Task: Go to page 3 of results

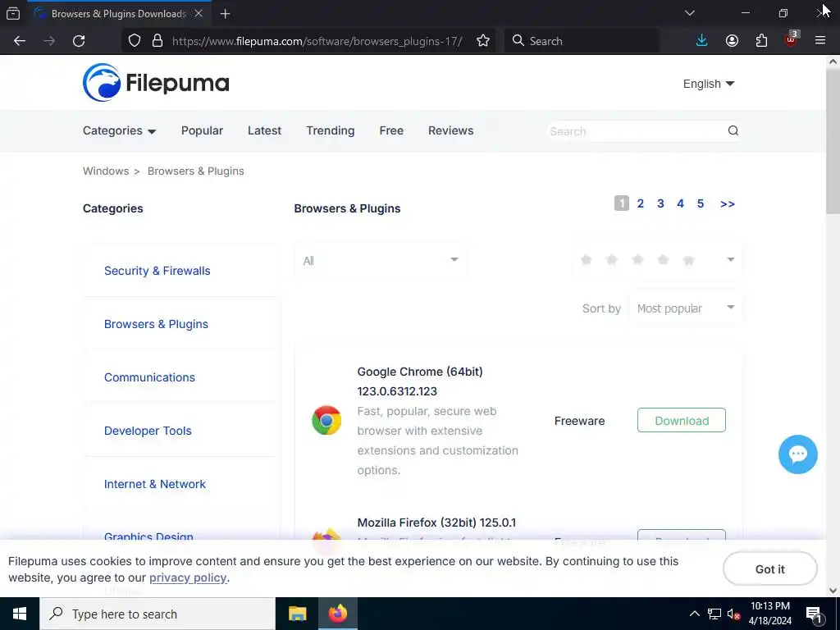Action: (x=660, y=203)
